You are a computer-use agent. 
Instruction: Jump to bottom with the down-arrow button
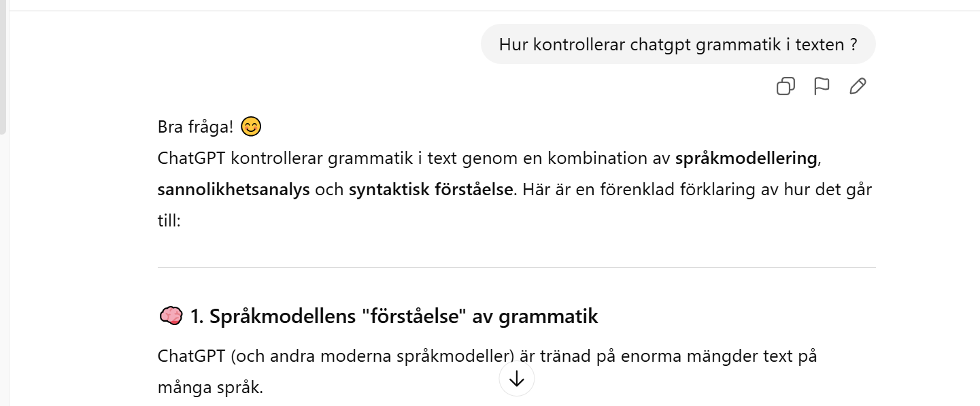tap(517, 379)
